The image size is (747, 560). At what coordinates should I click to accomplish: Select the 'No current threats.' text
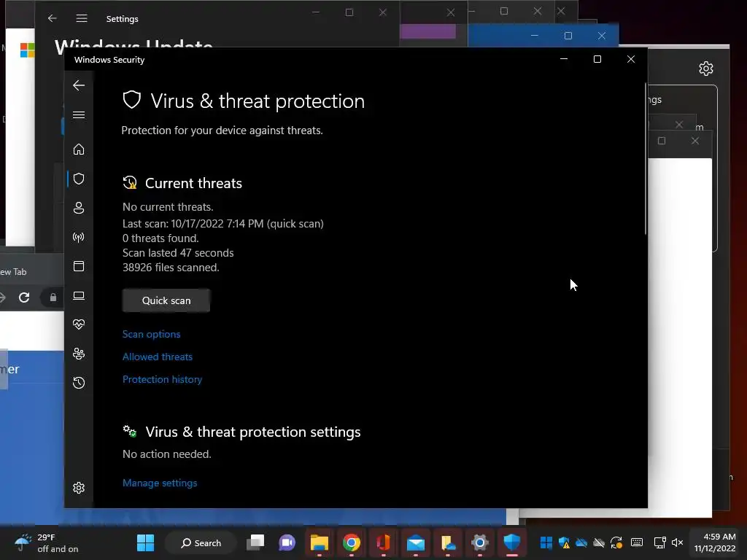click(x=168, y=207)
